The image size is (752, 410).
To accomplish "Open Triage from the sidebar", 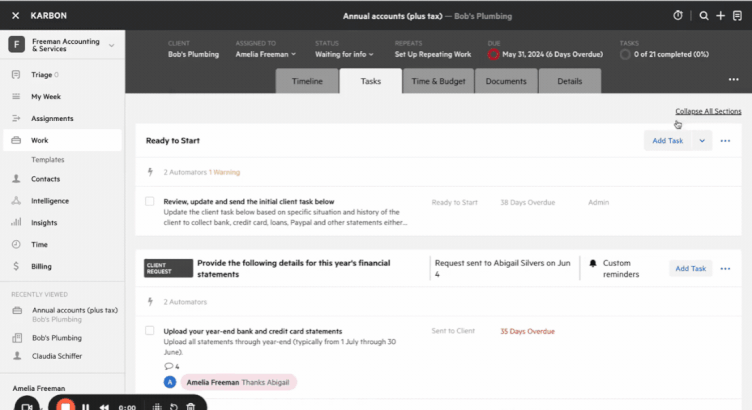I will [x=44, y=74].
